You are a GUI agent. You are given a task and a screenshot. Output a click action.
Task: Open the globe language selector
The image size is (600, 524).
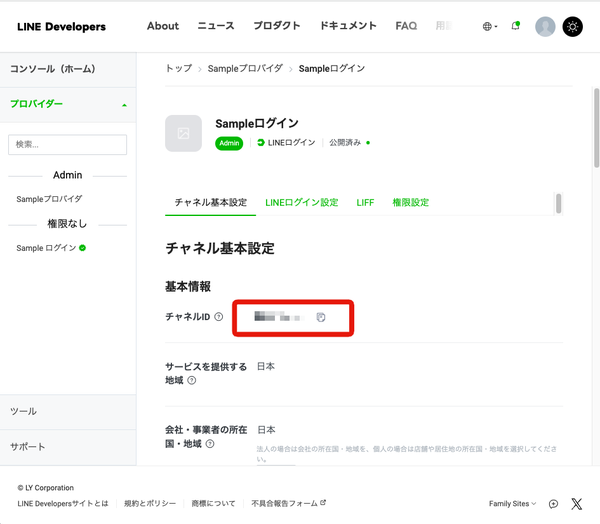[490, 26]
